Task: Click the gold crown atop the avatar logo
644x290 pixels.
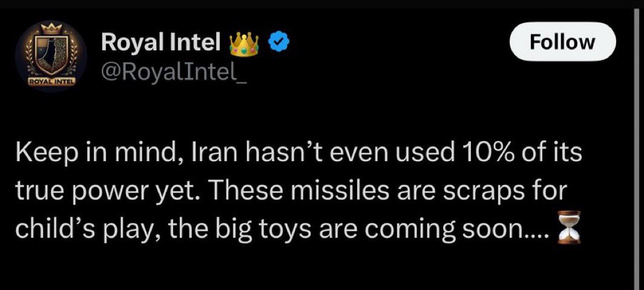Action: [51, 29]
